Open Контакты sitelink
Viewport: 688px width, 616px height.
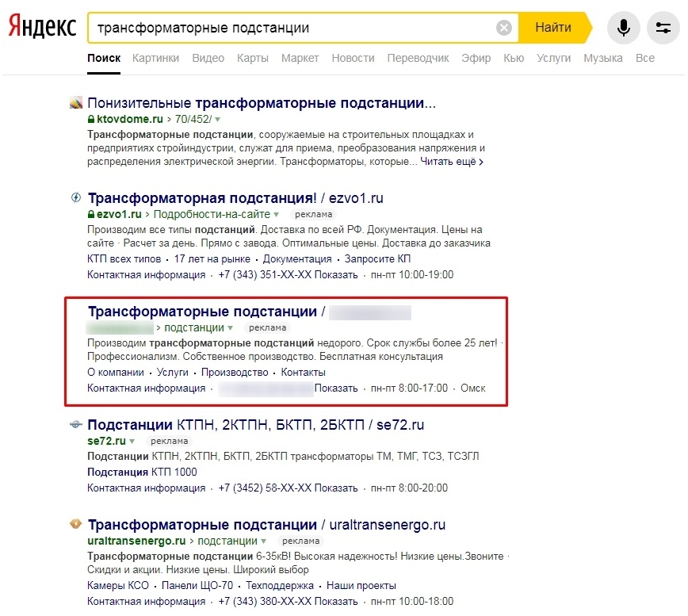[x=303, y=372]
